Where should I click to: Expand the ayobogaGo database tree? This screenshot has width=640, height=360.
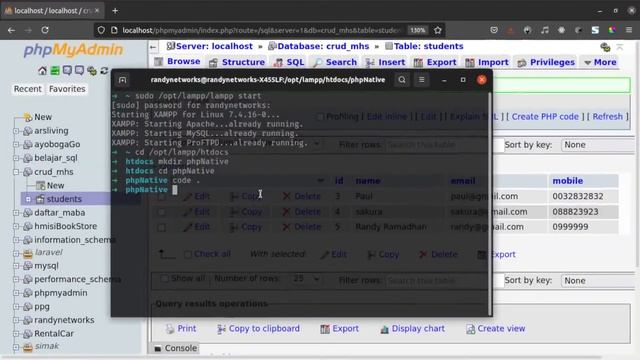point(16,144)
